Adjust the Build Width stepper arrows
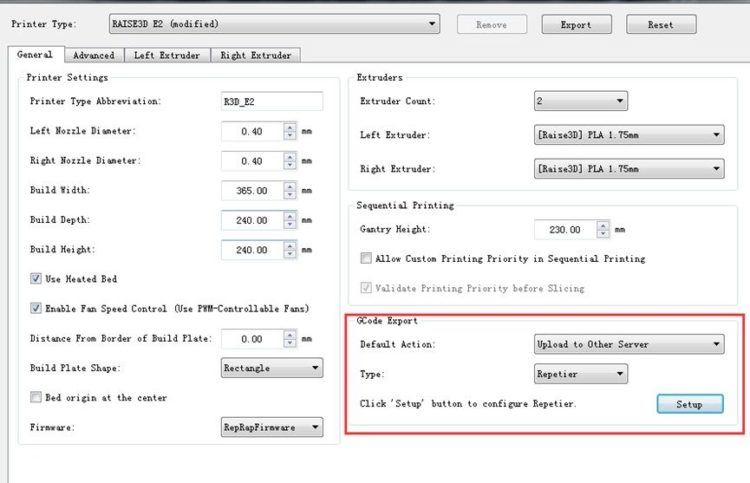Screen dimensions: 750x483 [290, 191]
